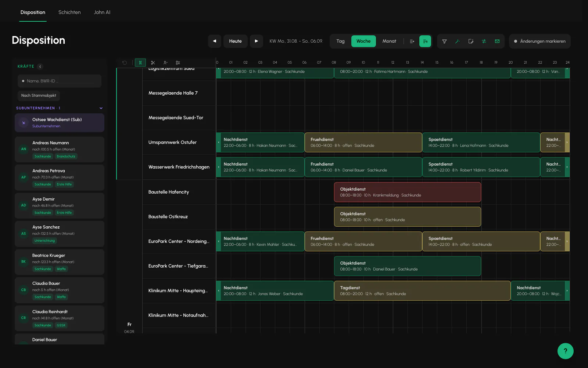Click the hour 12 marker in timeline header
588x368 pixels.
click(x=392, y=63)
